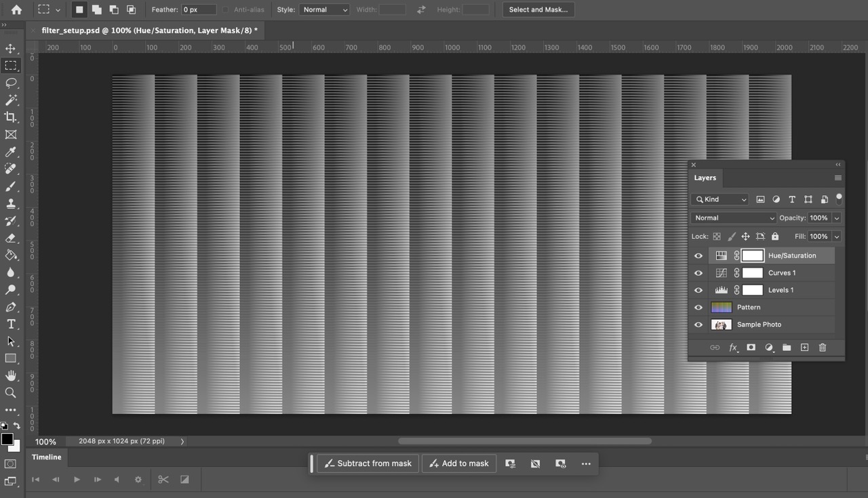Open the layer blend mode dropdown
This screenshot has height=498, width=868.
pyautogui.click(x=733, y=218)
